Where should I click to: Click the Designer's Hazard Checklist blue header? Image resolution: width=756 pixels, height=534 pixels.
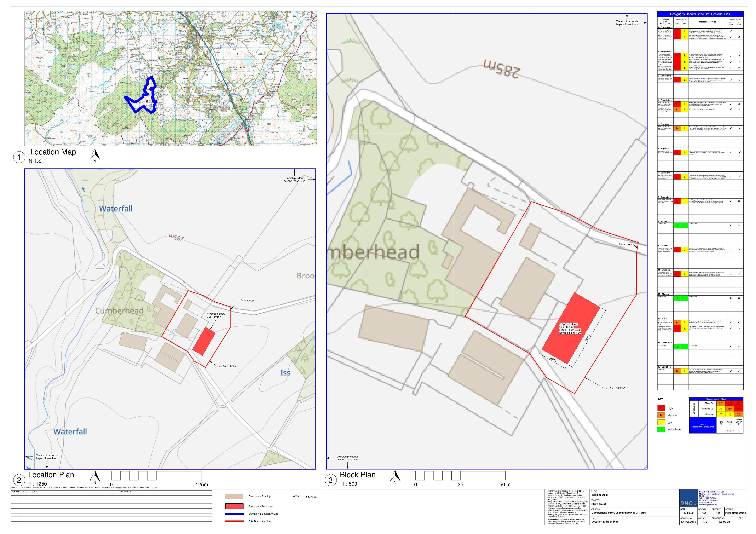[700, 14]
